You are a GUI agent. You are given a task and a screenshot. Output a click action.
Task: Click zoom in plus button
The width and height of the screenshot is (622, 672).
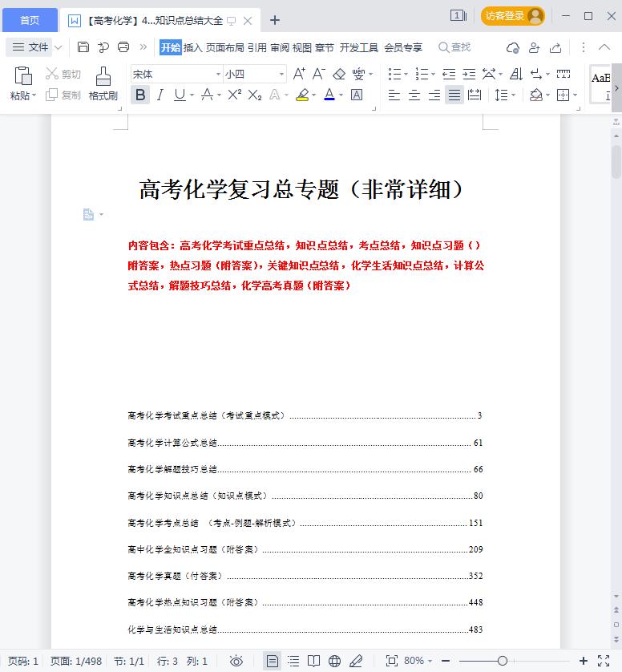(583, 661)
